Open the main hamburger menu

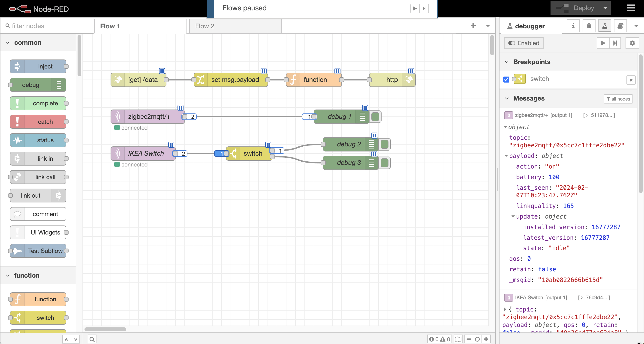631,8
